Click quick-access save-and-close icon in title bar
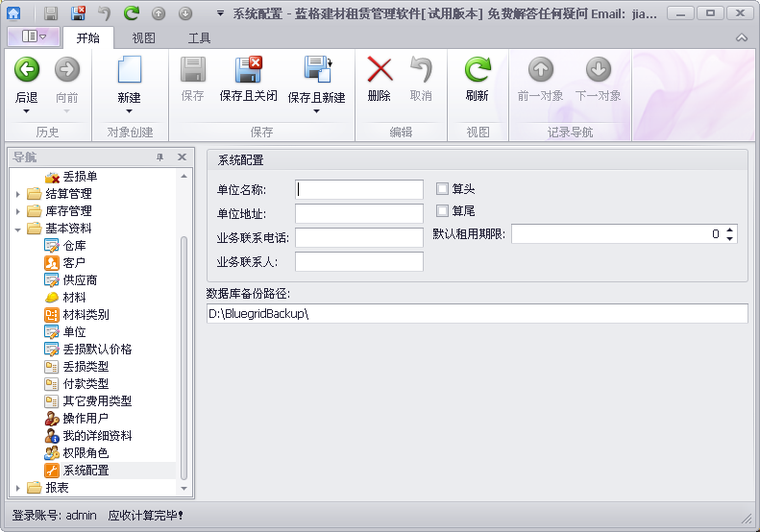The image size is (760, 532). coord(78,13)
